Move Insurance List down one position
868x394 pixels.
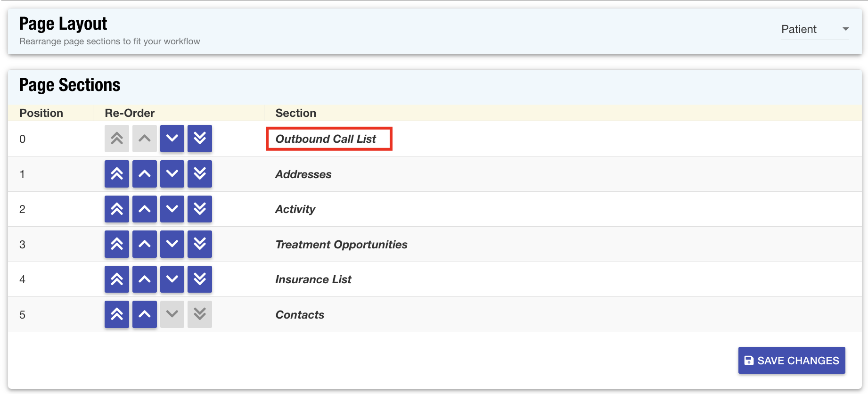coord(172,279)
